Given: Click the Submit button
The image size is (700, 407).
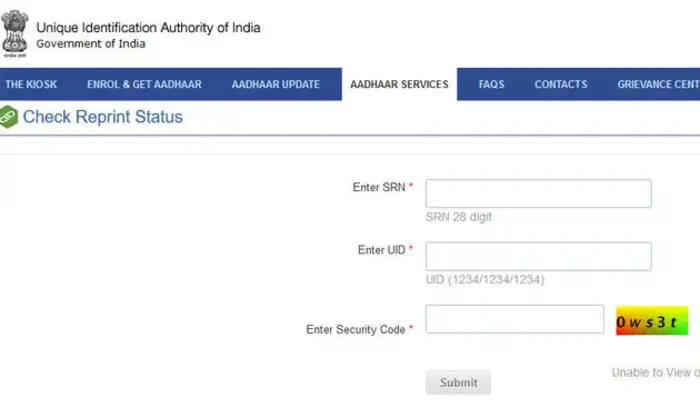Looking at the screenshot, I should pos(458,382).
